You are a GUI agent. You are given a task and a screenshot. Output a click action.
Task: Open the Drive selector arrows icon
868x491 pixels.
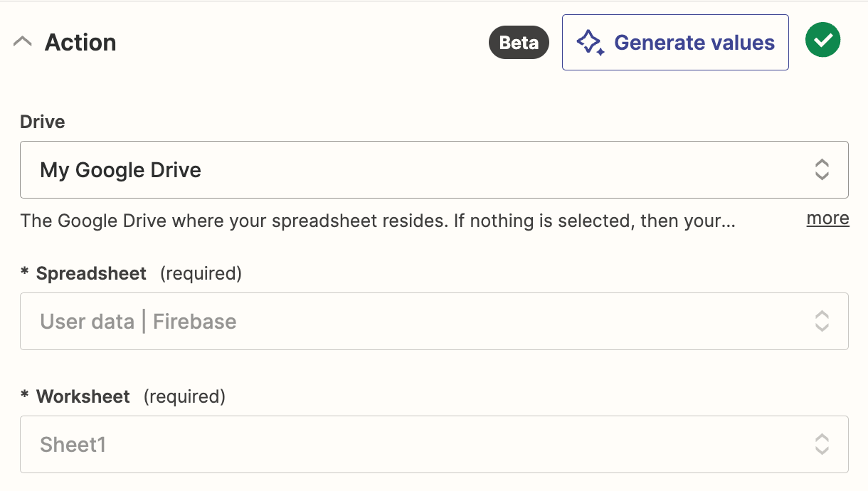point(822,169)
